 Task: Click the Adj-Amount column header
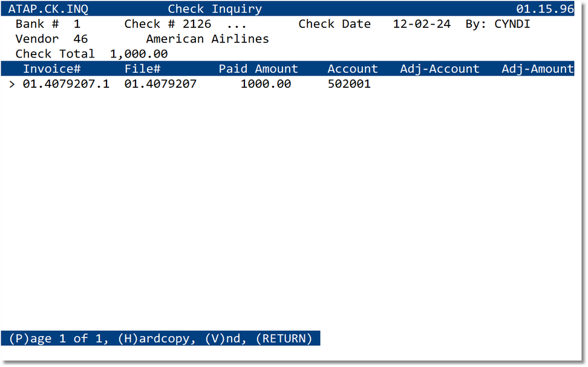pos(537,68)
